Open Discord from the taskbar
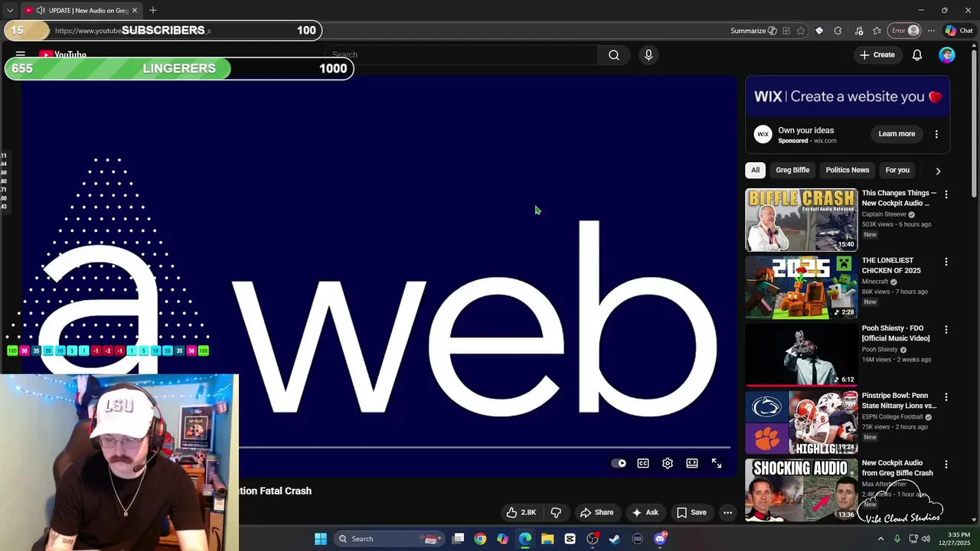Viewport: 980px width, 551px height. coord(660,539)
